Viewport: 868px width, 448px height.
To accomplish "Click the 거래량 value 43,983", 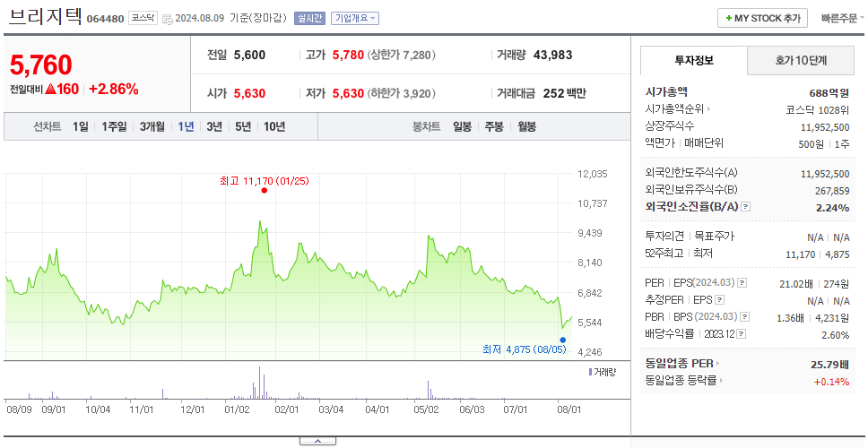I will pyautogui.click(x=553, y=55).
